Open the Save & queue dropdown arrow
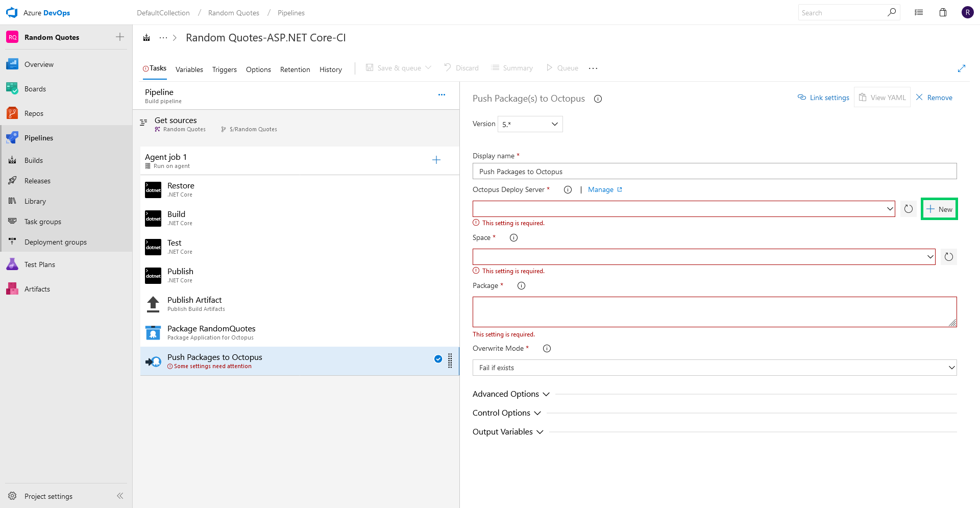This screenshot has width=980, height=508. [428, 67]
